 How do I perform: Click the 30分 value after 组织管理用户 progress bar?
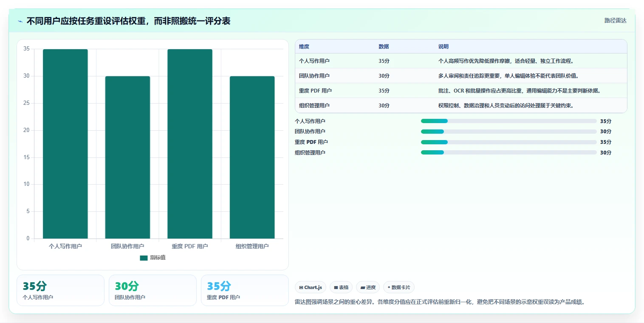(x=606, y=152)
